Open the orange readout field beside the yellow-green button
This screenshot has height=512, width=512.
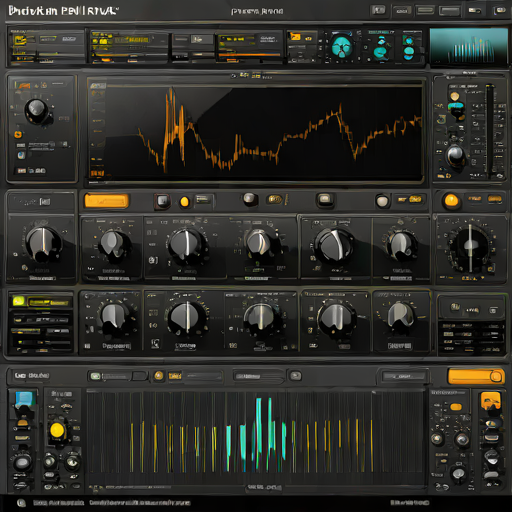click(48, 302)
